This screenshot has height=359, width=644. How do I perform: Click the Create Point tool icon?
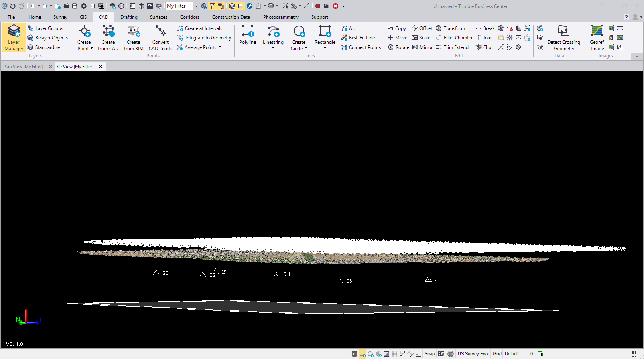[x=84, y=32]
